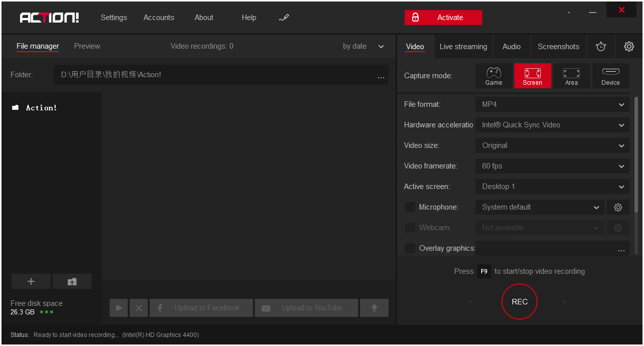
Task: Select Screen capture mode
Action: 533,76
